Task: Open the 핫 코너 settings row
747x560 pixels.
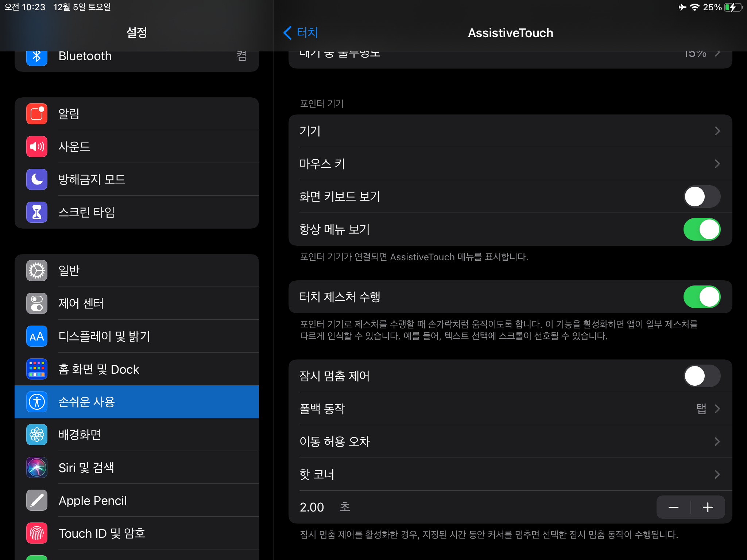Action: 510,474
